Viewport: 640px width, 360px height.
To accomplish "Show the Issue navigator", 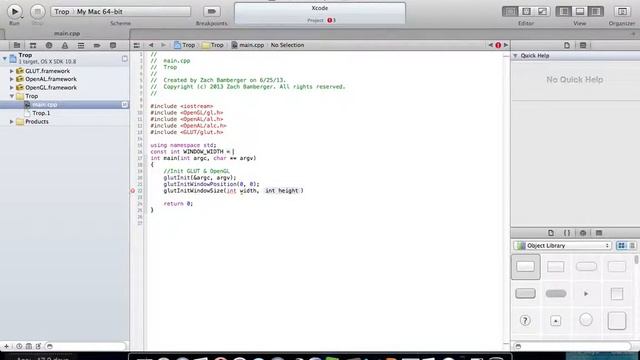I will [x=65, y=45].
